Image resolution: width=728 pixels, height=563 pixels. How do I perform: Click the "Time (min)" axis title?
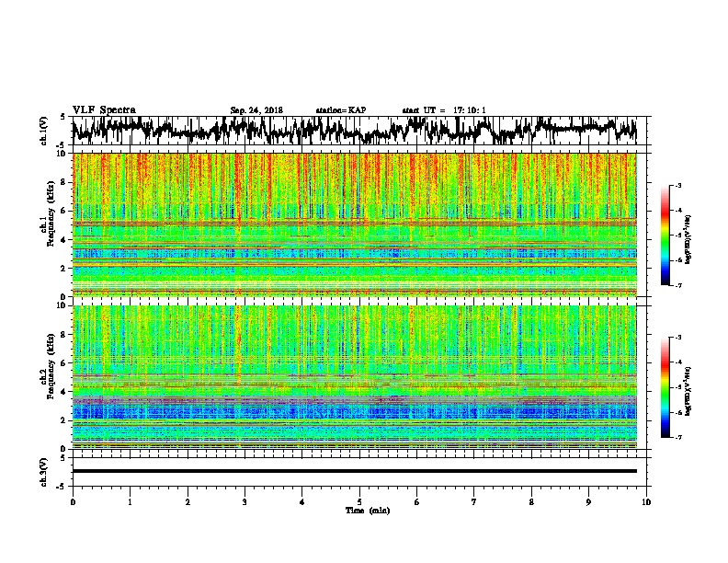368,511
